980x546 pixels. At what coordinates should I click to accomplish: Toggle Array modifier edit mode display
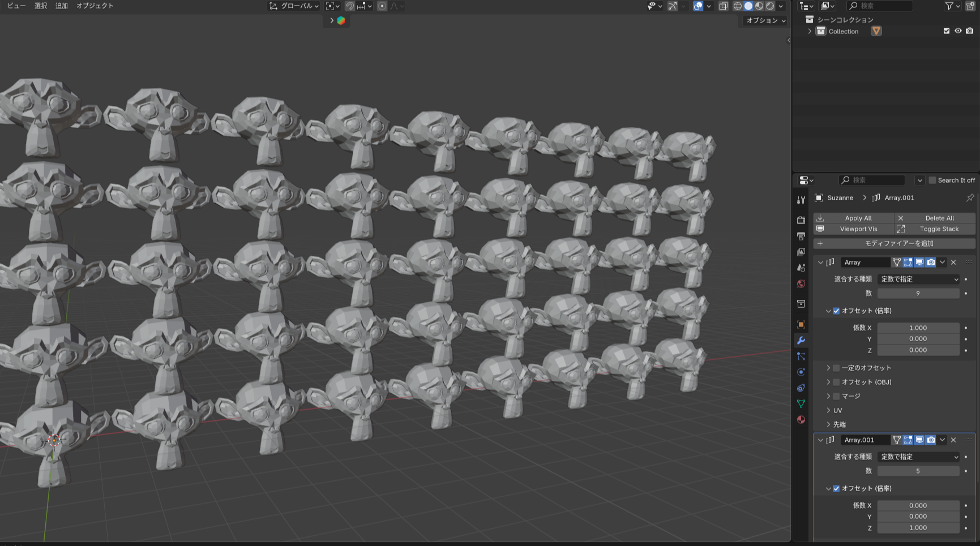click(908, 262)
